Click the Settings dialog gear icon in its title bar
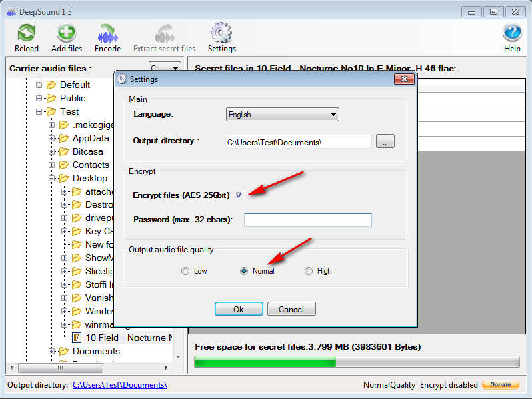Viewport: 532px width, 399px height. (x=121, y=79)
